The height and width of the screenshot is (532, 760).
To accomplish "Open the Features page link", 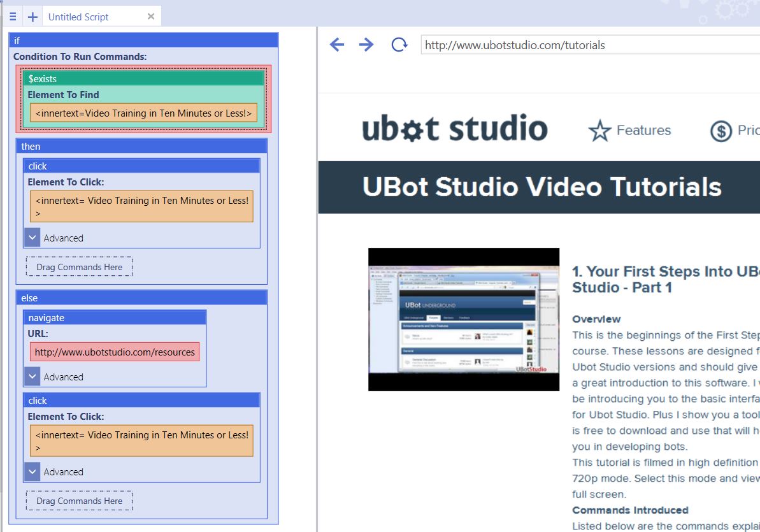I will click(643, 130).
